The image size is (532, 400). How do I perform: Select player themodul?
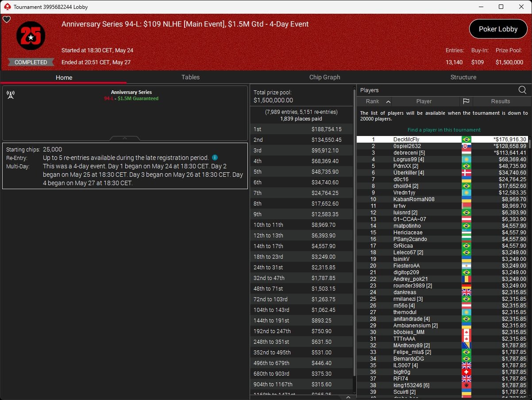tap(442, 312)
